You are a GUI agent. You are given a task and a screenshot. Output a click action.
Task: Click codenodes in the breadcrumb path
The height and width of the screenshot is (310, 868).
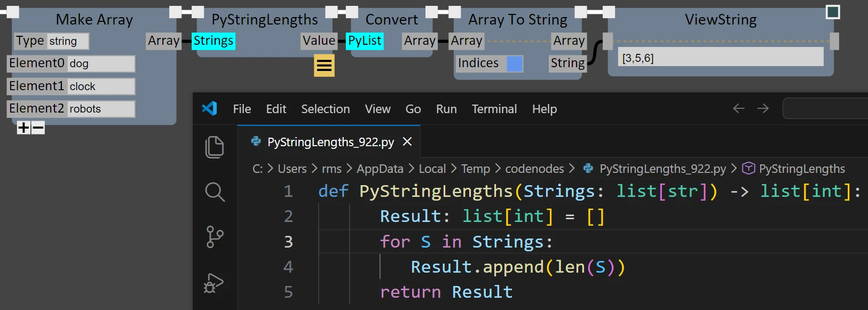point(534,169)
